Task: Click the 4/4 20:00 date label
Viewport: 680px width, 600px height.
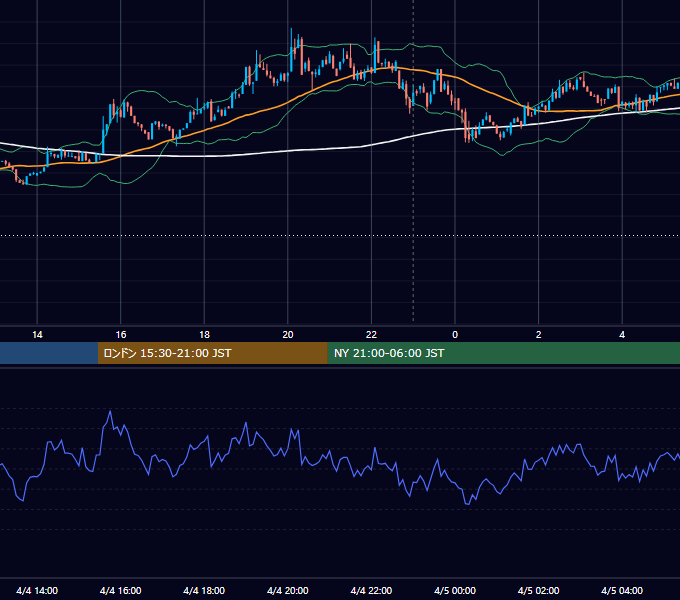Action: pos(288,590)
